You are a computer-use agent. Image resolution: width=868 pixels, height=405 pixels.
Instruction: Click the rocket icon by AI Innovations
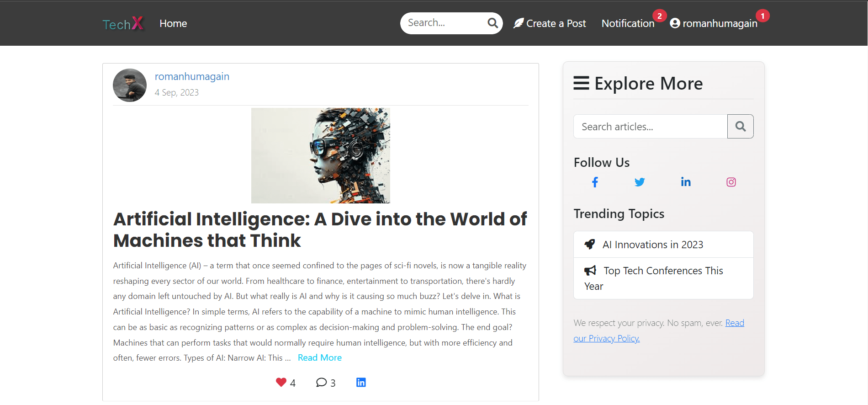click(590, 245)
